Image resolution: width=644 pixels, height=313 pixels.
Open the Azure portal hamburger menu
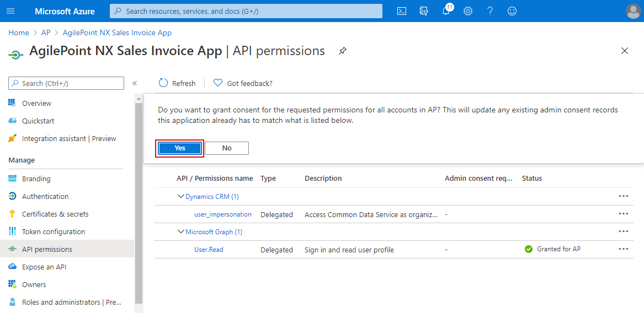point(11,11)
